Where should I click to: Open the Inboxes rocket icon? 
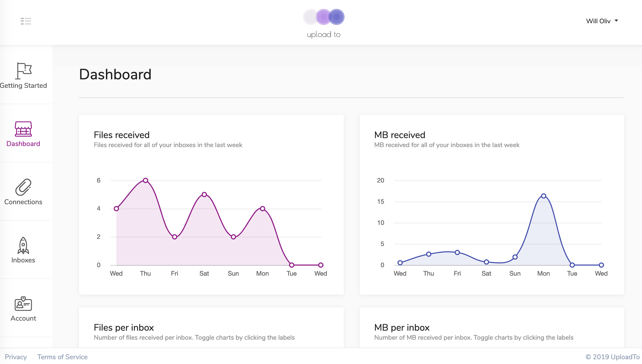pyautogui.click(x=23, y=245)
